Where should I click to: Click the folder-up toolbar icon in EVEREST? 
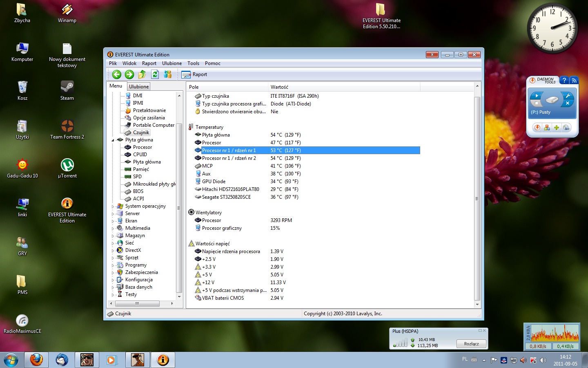[x=142, y=74]
